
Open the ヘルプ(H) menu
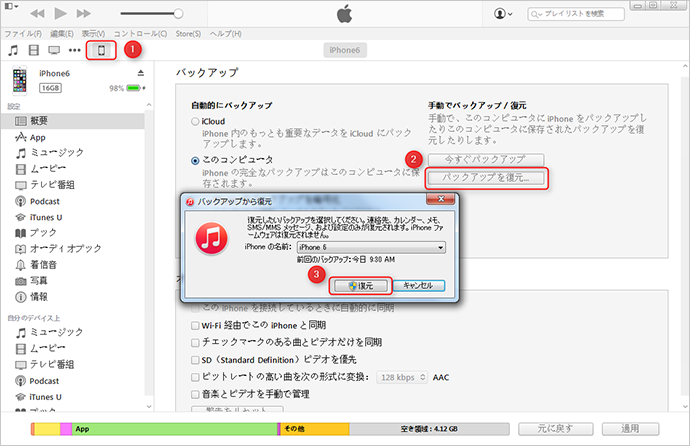point(225,34)
